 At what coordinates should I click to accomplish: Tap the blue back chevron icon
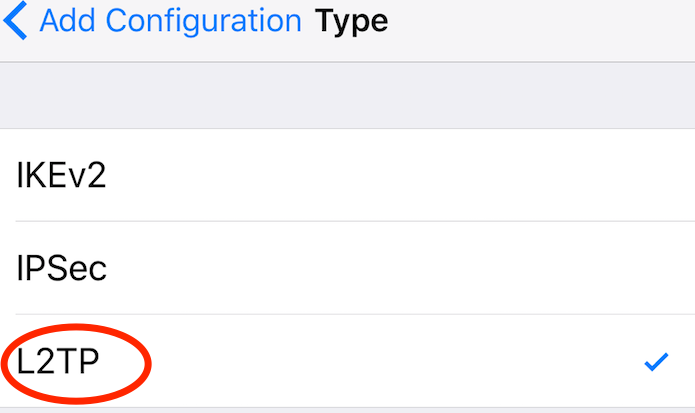click(16, 21)
